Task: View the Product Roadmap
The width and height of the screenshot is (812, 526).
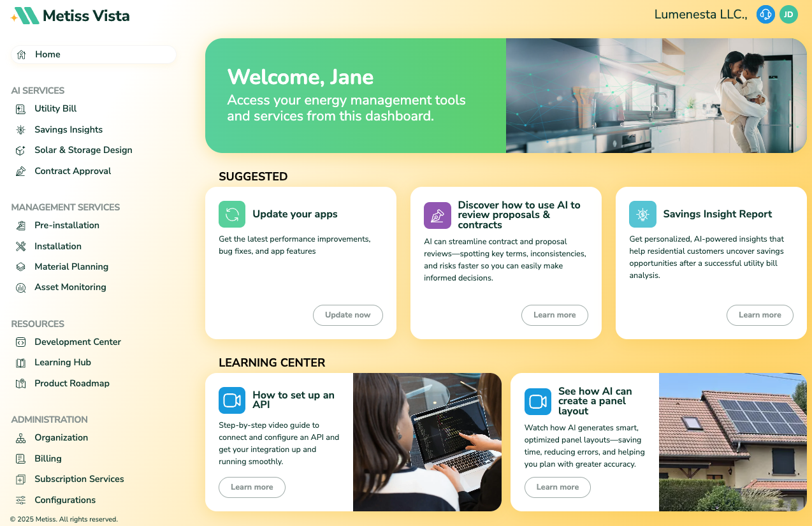Action: pos(72,384)
